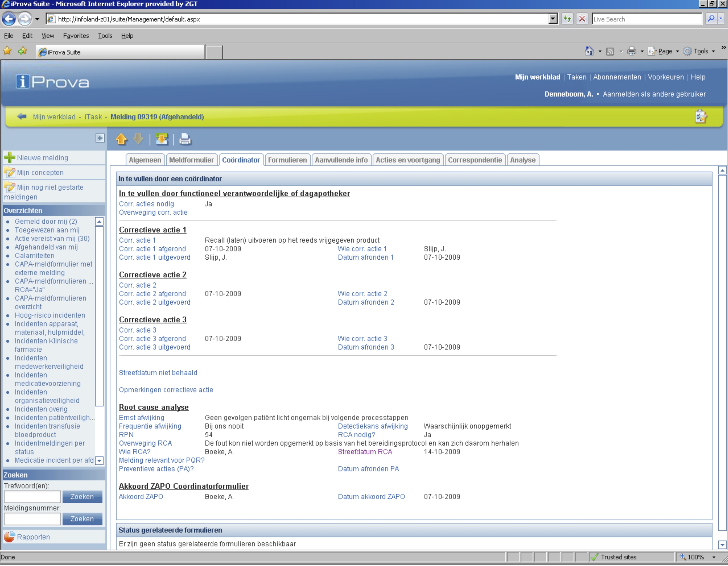
Task: Click the orange up arrow toolbar icon
Action: (121, 139)
